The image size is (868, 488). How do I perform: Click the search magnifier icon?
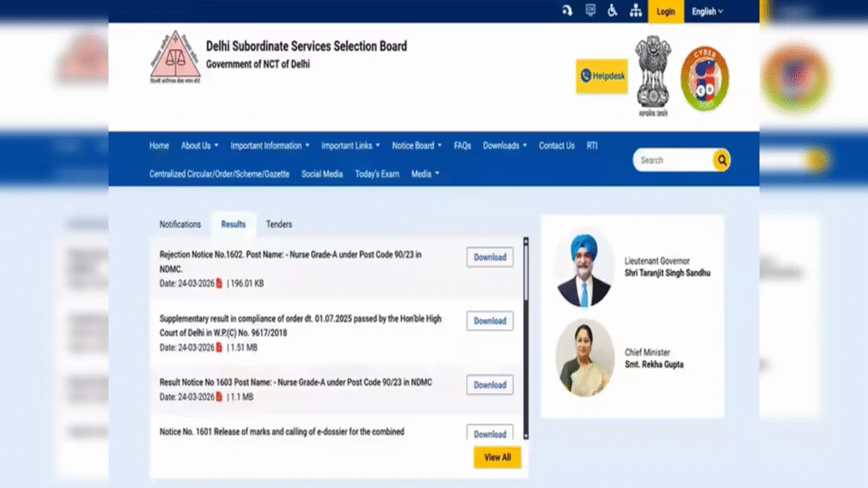click(x=721, y=160)
